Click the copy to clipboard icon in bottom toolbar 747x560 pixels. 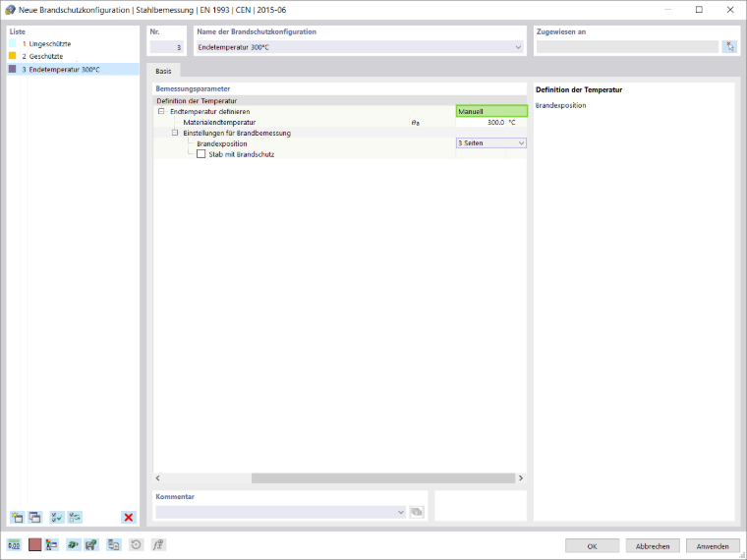point(114,544)
